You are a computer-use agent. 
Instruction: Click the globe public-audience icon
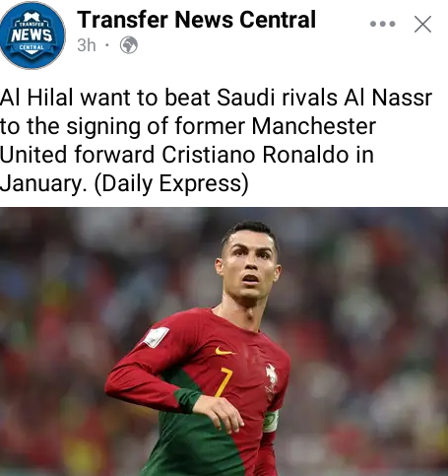129,45
